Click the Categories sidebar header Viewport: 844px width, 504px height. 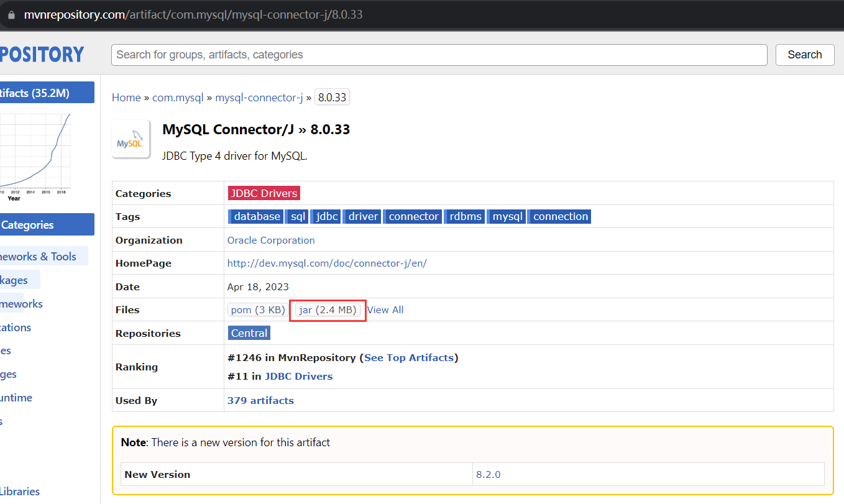[x=46, y=225]
